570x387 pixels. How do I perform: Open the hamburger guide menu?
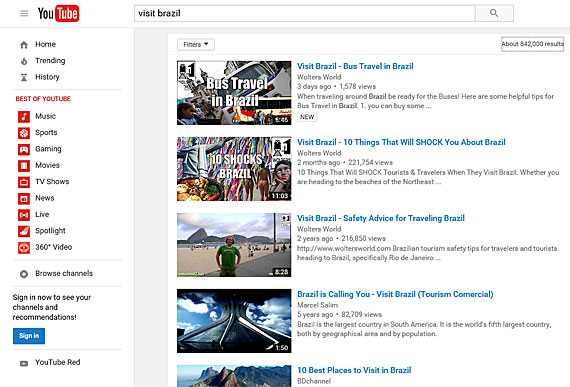tap(24, 13)
